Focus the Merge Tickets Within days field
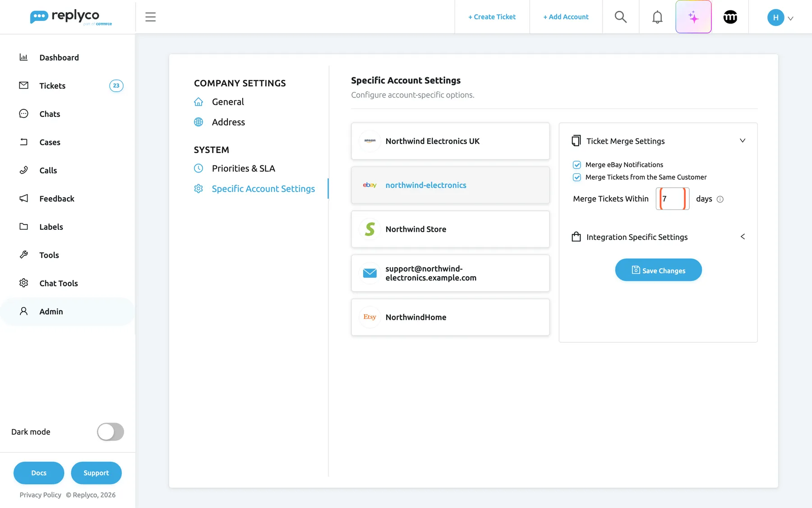 (x=672, y=199)
